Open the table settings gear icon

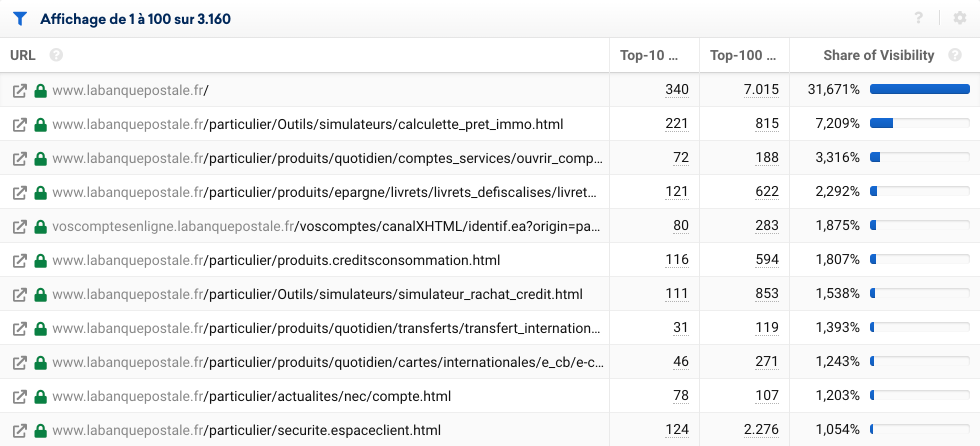pyautogui.click(x=959, y=18)
